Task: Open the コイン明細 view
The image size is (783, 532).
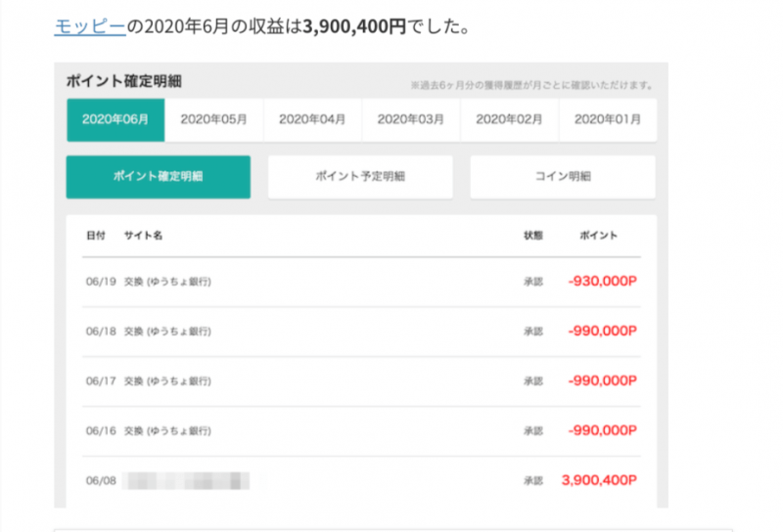Action: [562, 177]
